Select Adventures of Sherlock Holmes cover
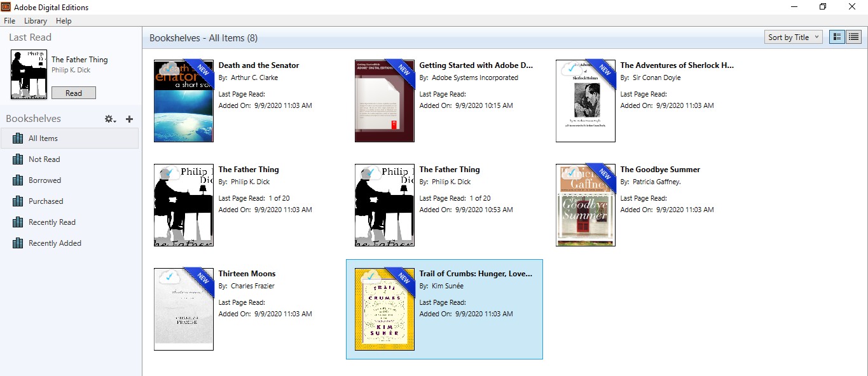Viewport: 868px width, 376px height. point(585,101)
